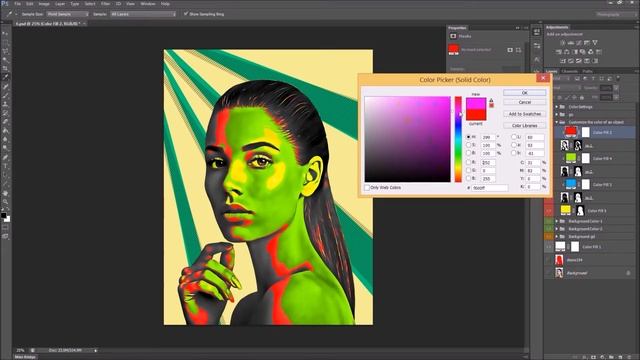The height and width of the screenshot is (360, 640).
Task: Click the out-of-gamut warning triangle
Action: click(x=491, y=100)
